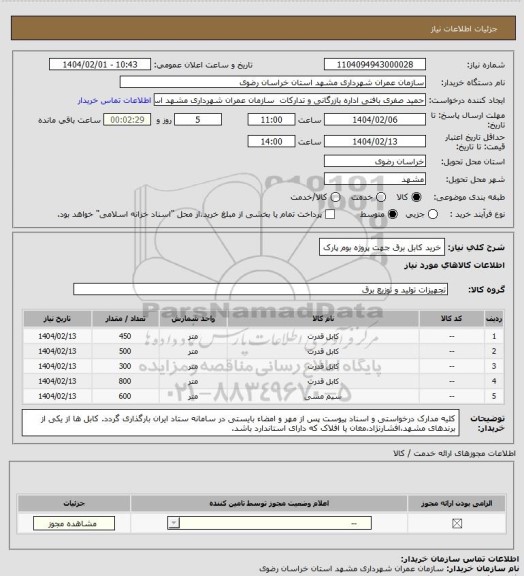Click the کد کالا column header
524x576 pixels.
coord(452,319)
